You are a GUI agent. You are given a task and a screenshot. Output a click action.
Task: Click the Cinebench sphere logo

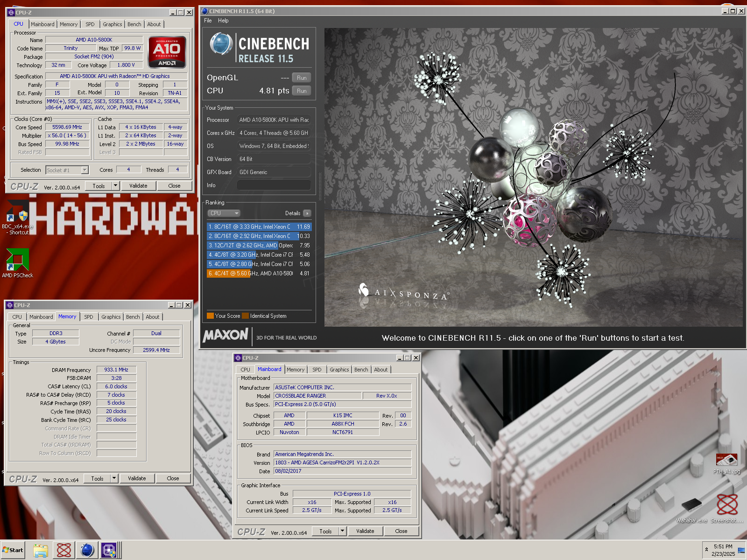pyautogui.click(x=221, y=45)
